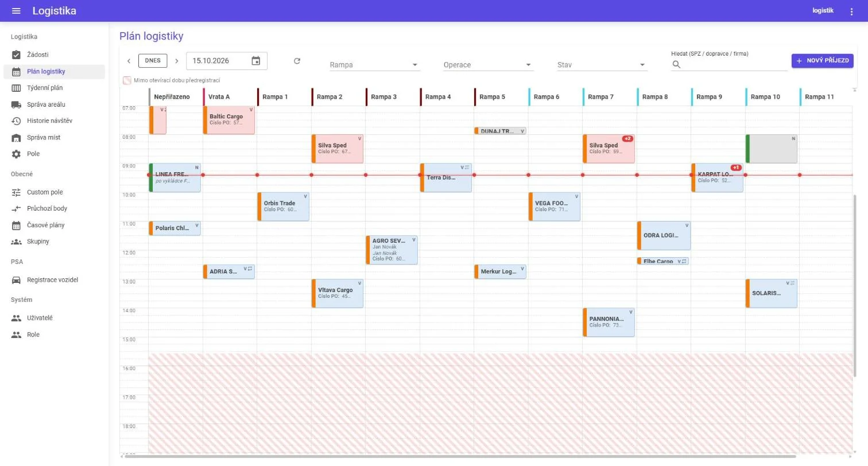
Task: Click the Skupiny people icon
Action: point(16,242)
